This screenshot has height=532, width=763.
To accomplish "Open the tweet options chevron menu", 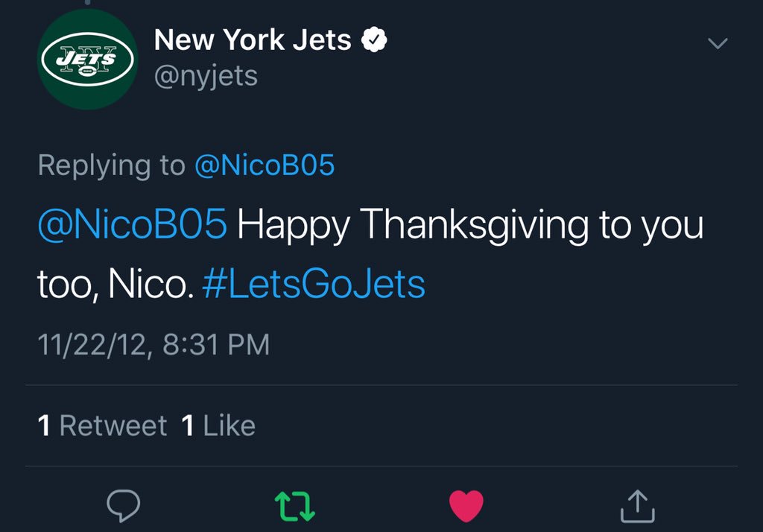I will coord(717,45).
